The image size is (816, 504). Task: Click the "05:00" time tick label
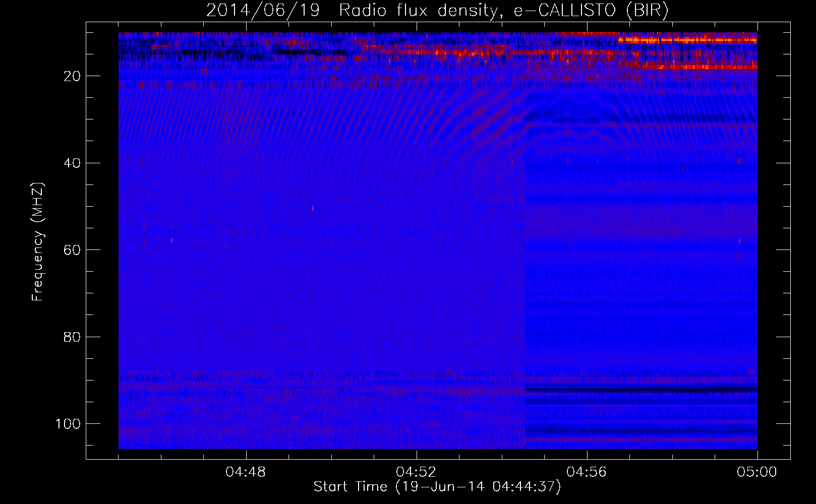coord(757,472)
